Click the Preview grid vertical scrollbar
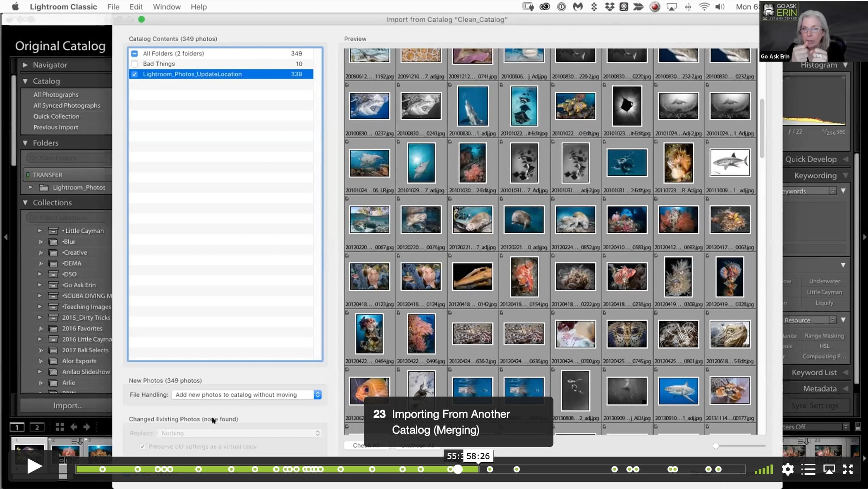 (762, 128)
